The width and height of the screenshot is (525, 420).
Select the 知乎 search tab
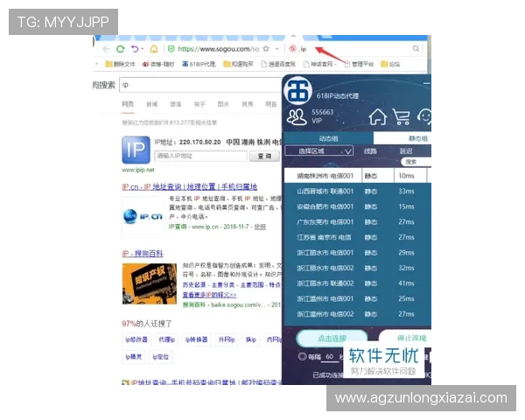[199, 104]
